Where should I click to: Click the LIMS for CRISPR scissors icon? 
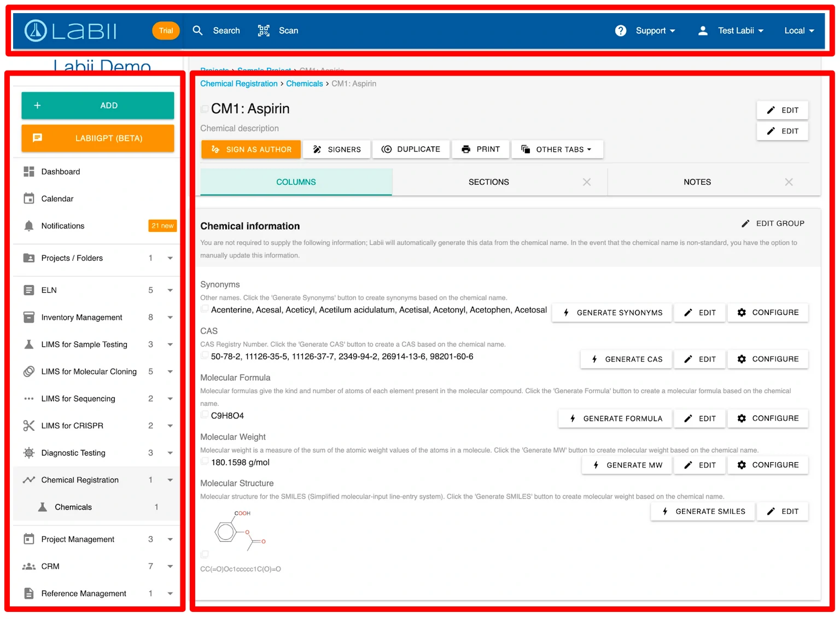coord(29,425)
